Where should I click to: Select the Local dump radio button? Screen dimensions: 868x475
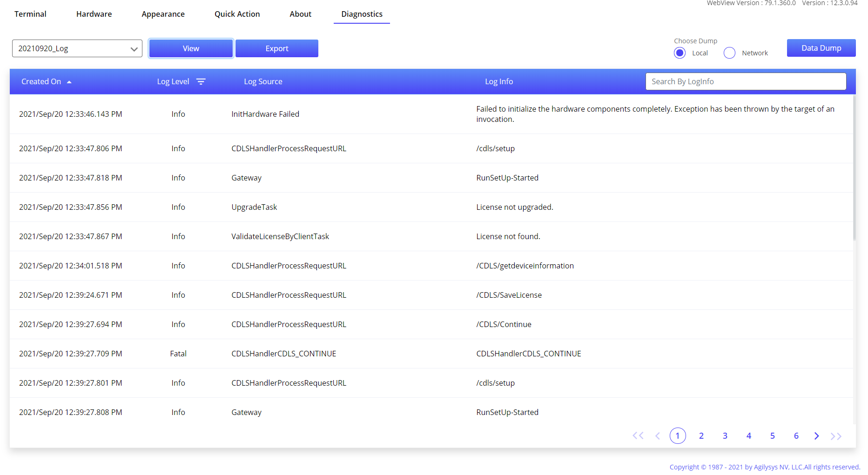[680, 53]
